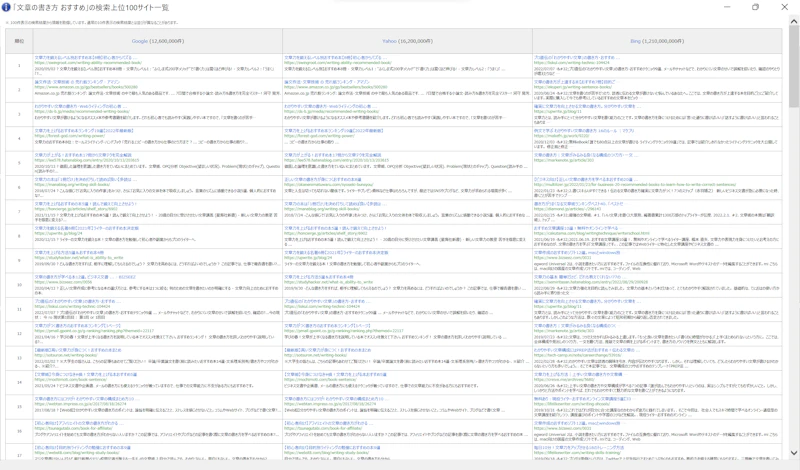
Task: Open the Yahoo header link
Action: 389,41
